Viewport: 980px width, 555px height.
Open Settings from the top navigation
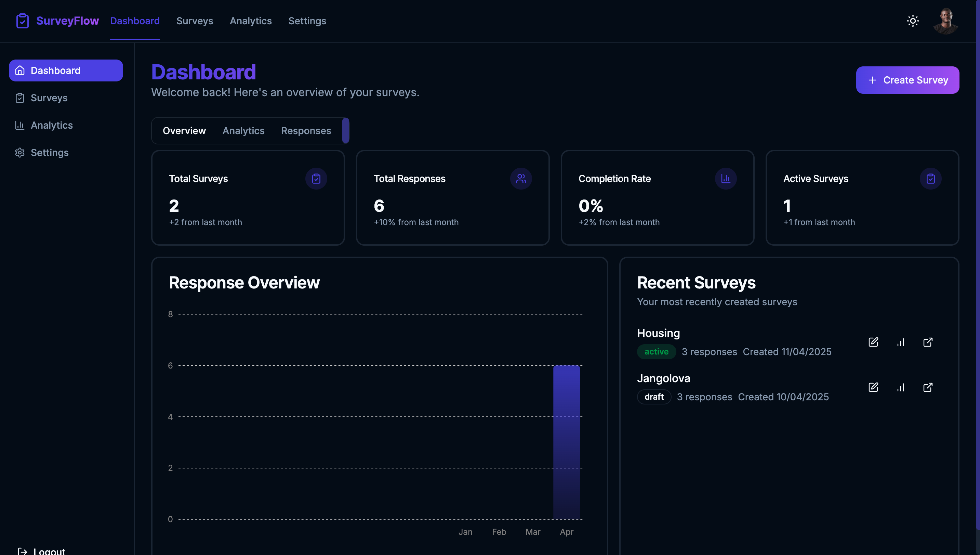coord(307,21)
